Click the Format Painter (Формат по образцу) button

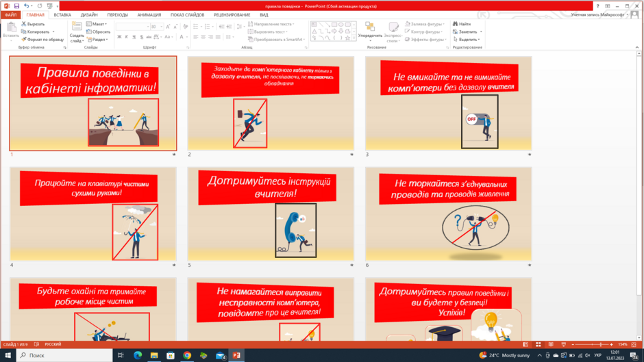(42, 40)
